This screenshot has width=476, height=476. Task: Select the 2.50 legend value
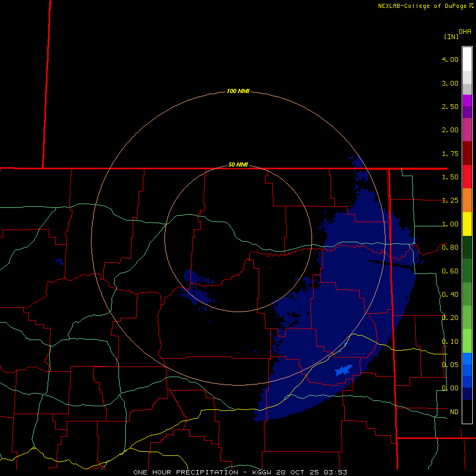tap(450, 106)
